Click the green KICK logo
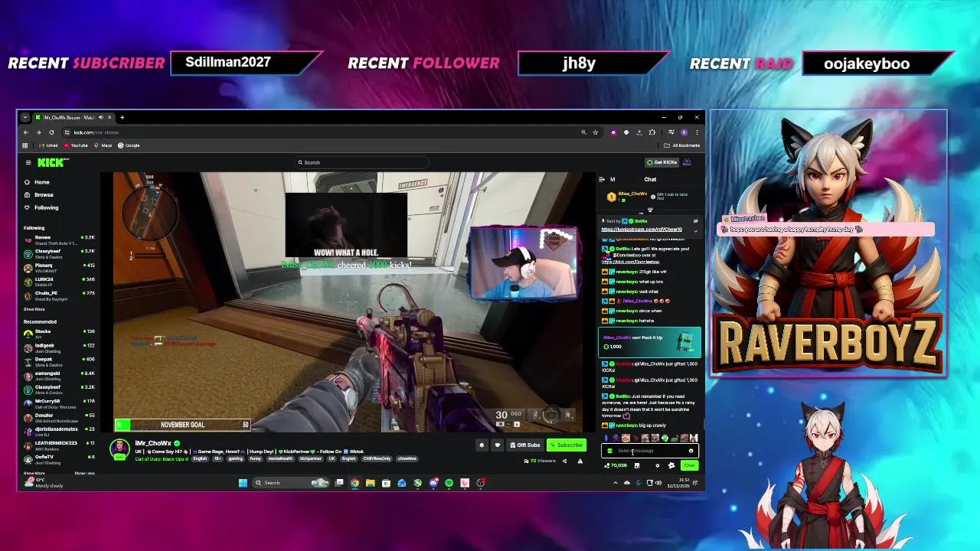980x551 pixels. click(x=51, y=162)
